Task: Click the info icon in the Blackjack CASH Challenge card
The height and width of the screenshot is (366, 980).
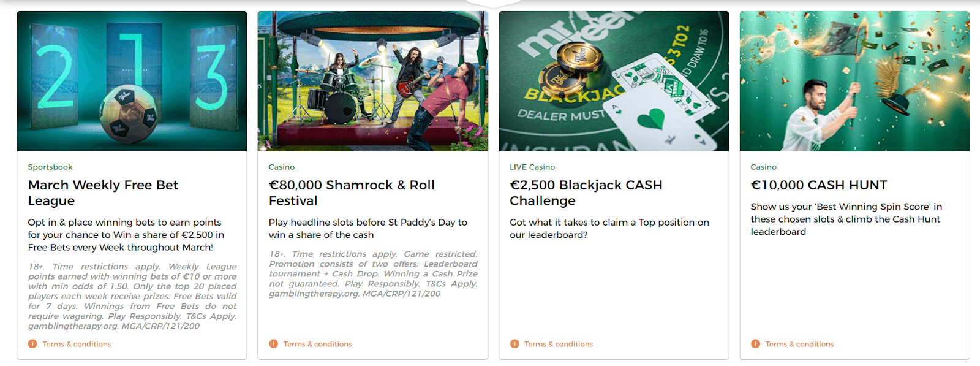Action: (514, 344)
